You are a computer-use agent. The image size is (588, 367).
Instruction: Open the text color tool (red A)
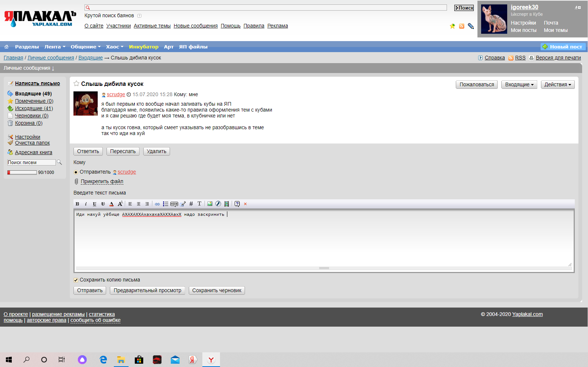(112, 204)
